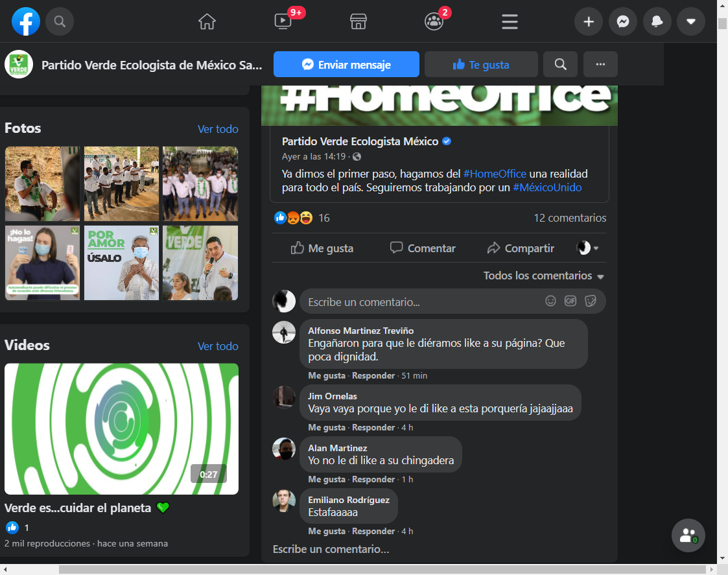Reply to Jim Ornelas's comment
This screenshot has width=728, height=575.
[373, 428]
